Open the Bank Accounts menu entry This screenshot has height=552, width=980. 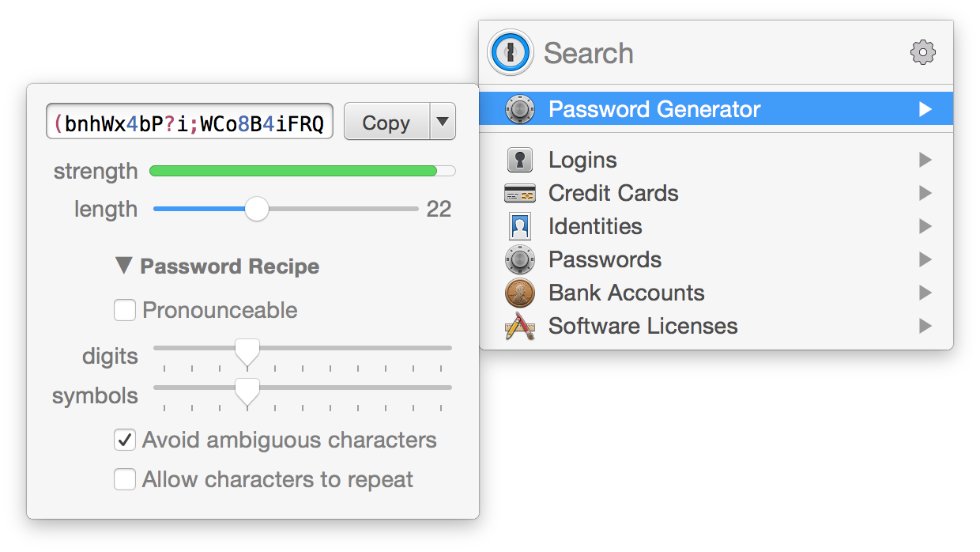626,293
